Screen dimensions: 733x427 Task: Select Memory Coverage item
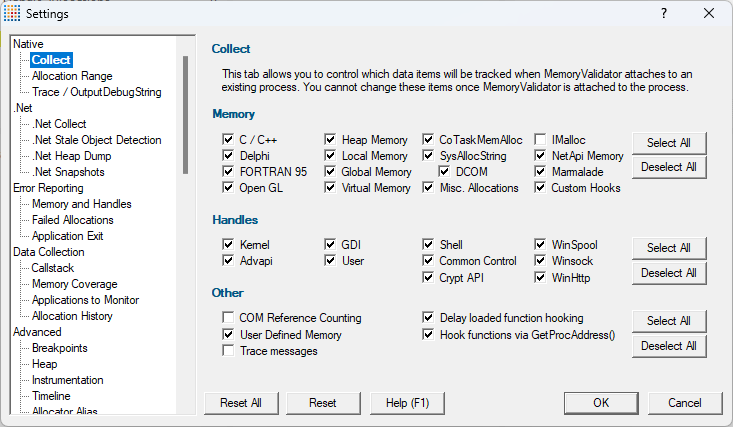coord(74,284)
